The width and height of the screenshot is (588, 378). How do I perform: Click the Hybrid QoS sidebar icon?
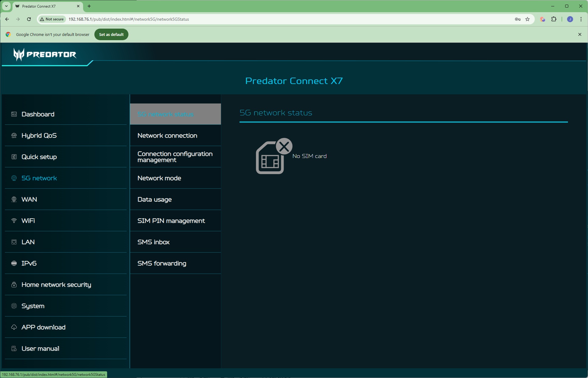[14, 135]
